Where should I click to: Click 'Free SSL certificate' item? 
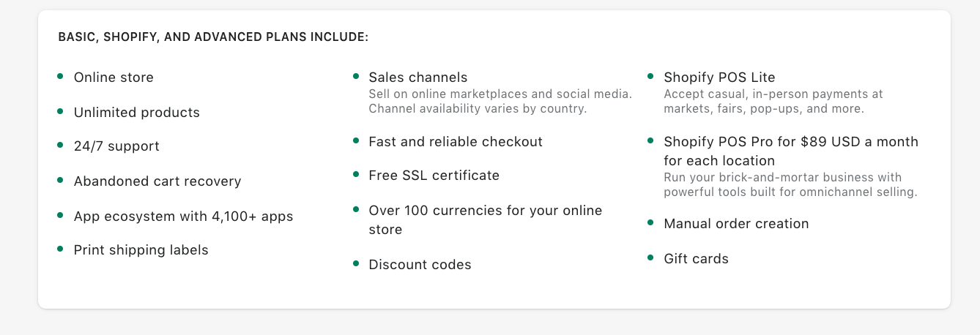click(434, 176)
